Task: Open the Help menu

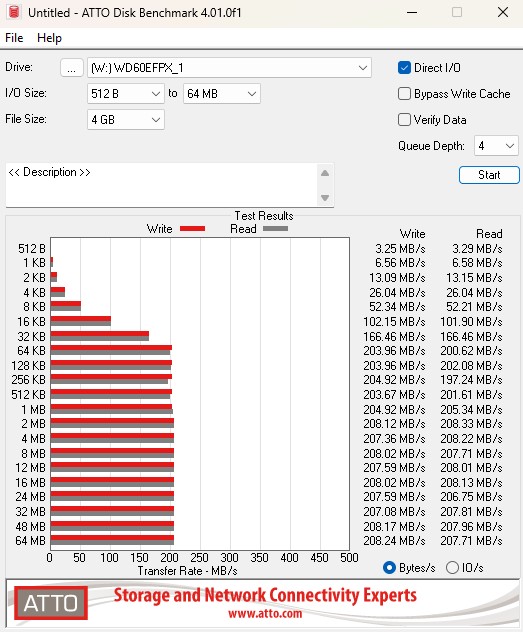Action: pyautogui.click(x=49, y=38)
